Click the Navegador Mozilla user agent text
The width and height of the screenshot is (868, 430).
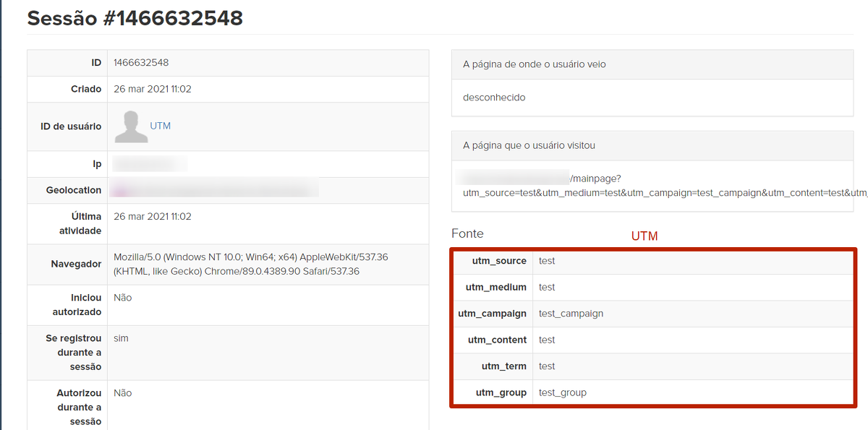click(250, 264)
